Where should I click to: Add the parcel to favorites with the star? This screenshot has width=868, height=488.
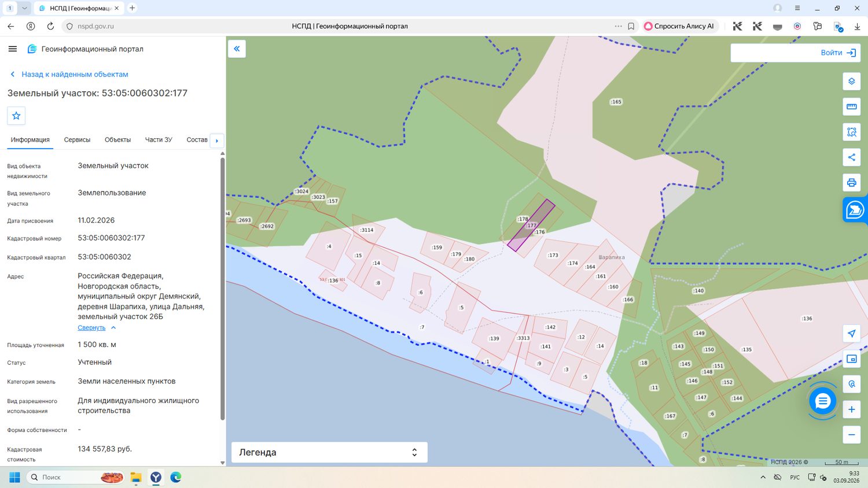point(16,116)
